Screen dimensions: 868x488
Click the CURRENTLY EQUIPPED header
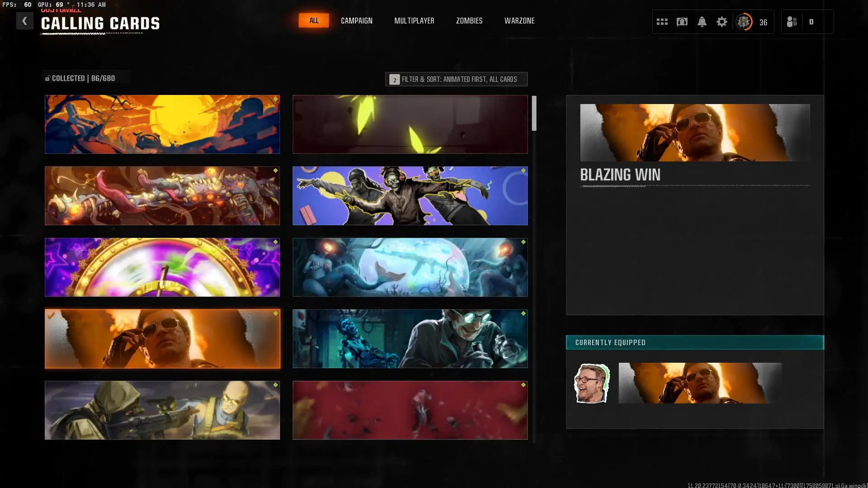[x=695, y=342]
